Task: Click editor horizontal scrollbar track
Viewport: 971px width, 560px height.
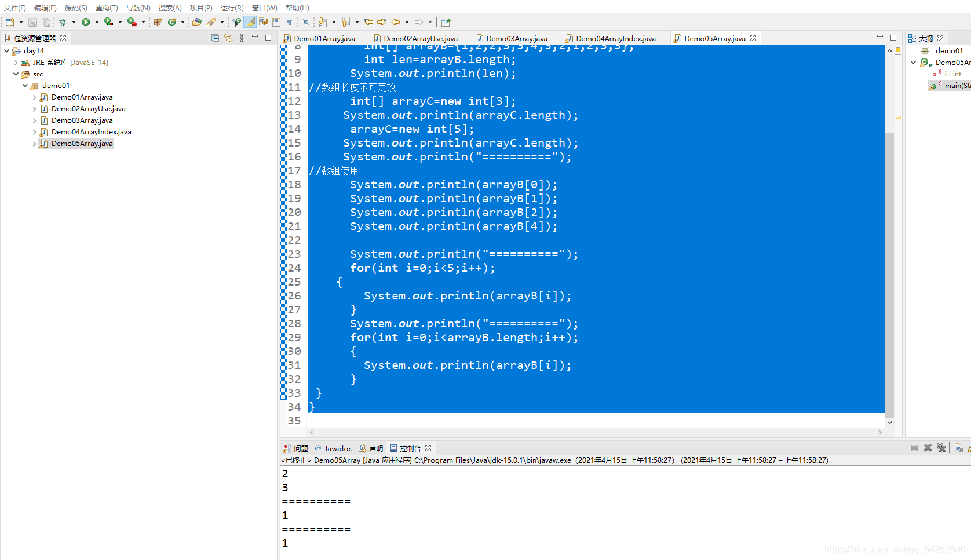Action: (x=596, y=432)
